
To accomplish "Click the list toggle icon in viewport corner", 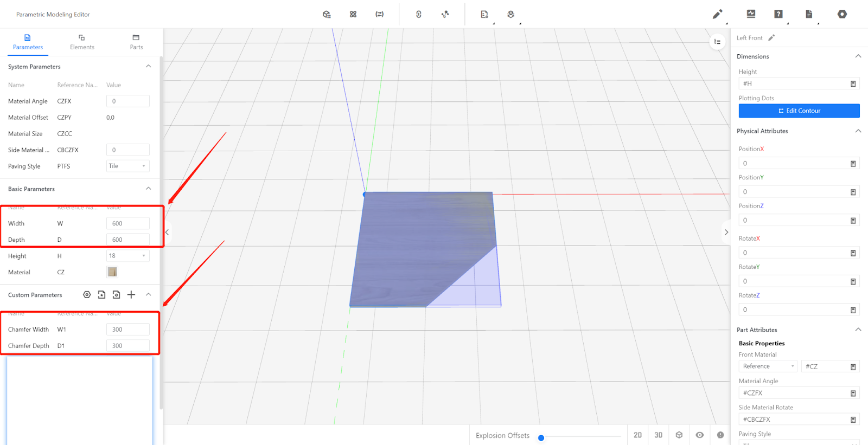I will pos(717,42).
